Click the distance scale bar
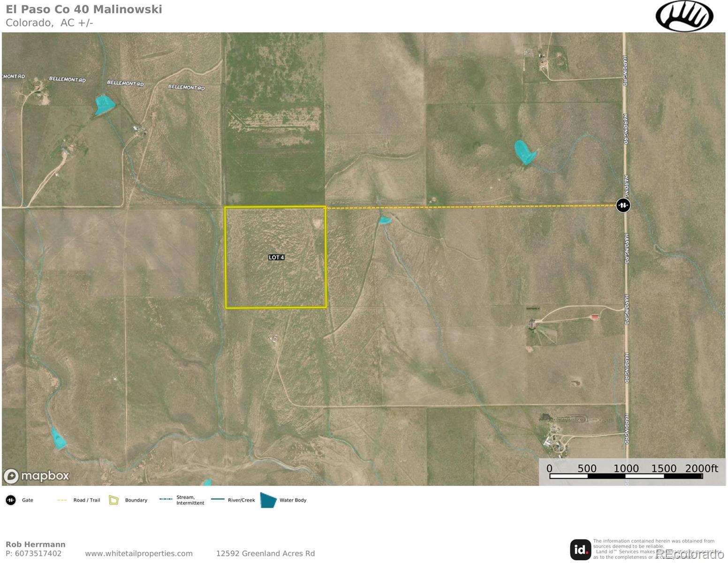The width and height of the screenshot is (728, 563). pyautogui.click(x=626, y=476)
